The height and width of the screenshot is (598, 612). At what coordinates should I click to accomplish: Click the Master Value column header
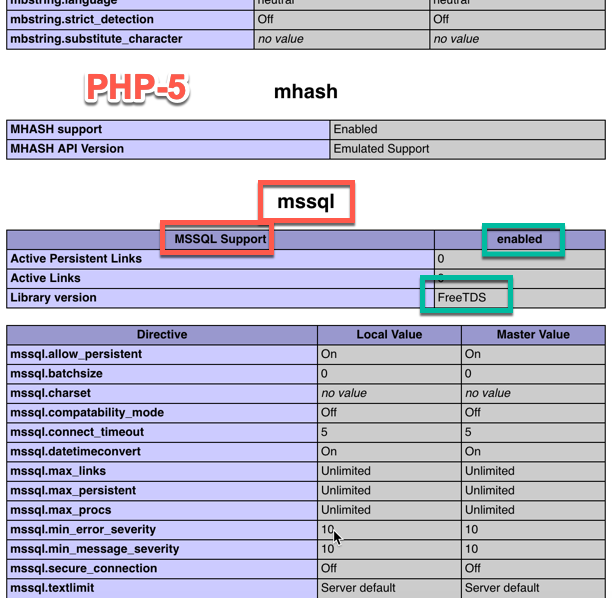point(533,335)
